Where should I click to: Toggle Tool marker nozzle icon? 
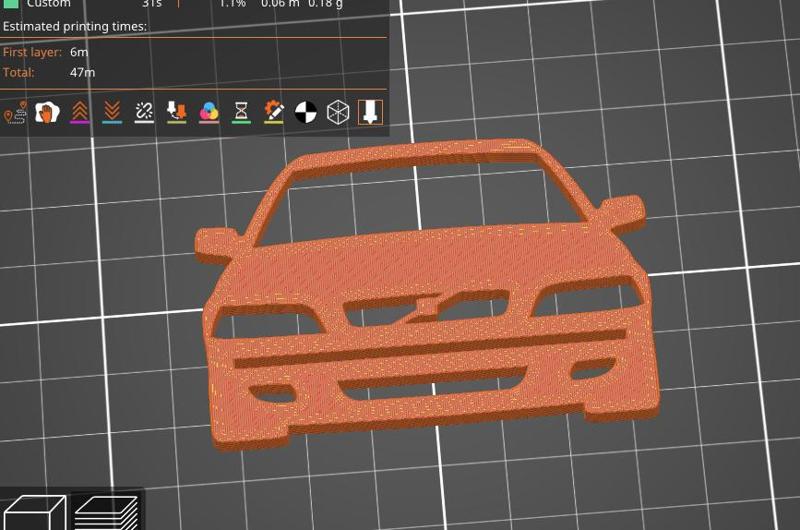(370, 112)
